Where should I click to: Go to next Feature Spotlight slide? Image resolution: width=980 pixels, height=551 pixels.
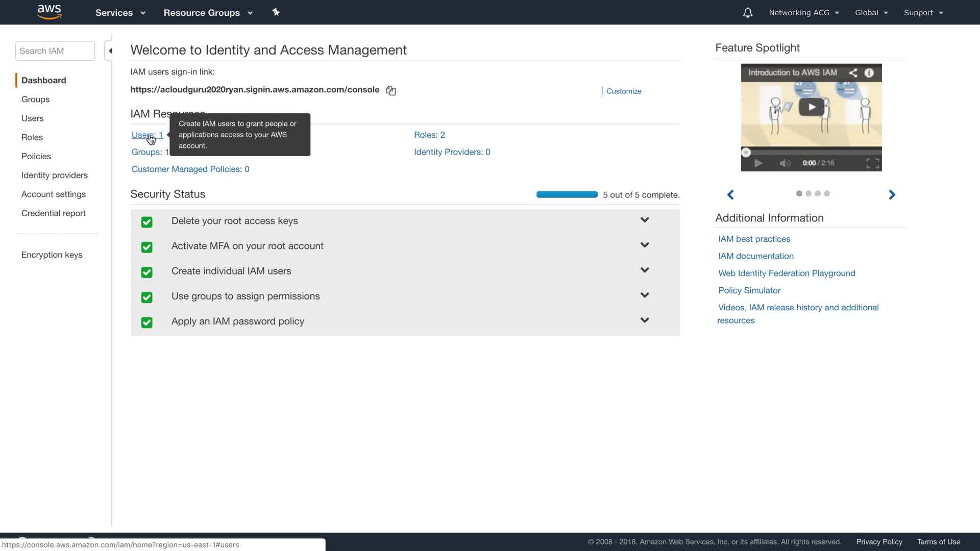click(892, 194)
